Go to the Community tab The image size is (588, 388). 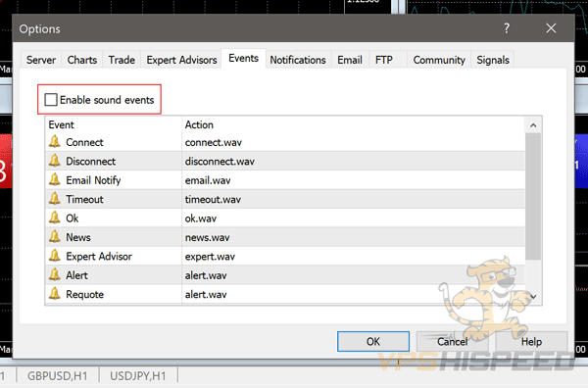pos(439,60)
